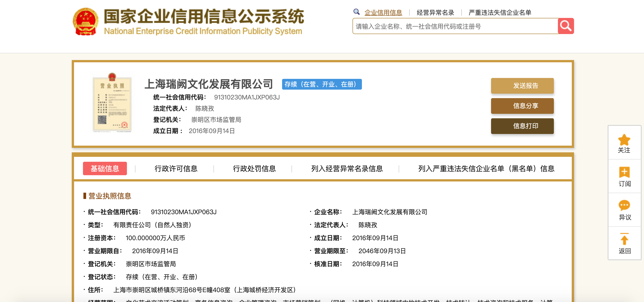Switch to the 行政处罚信息 tab
This screenshot has height=302, width=644.
pyautogui.click(x=254, y=169)
